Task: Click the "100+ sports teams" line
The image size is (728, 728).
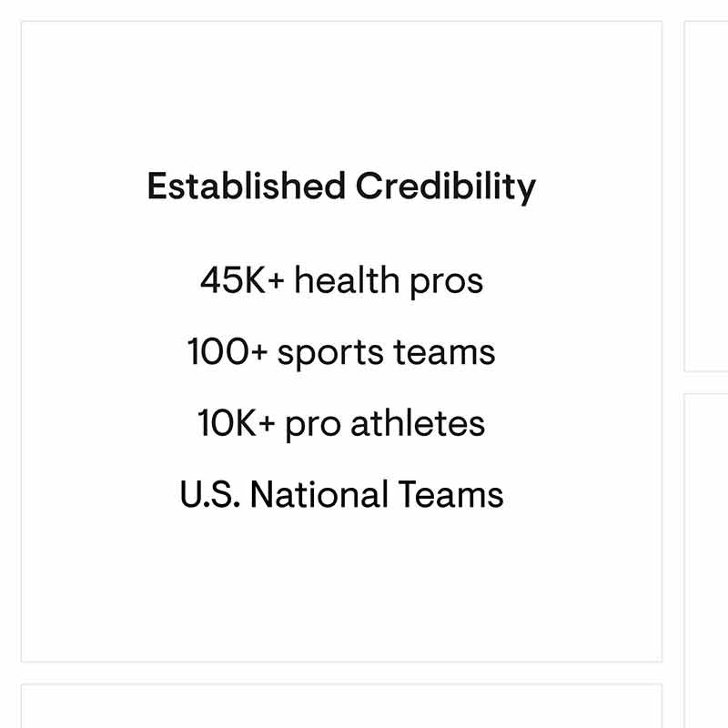Action: click(341, 352)
